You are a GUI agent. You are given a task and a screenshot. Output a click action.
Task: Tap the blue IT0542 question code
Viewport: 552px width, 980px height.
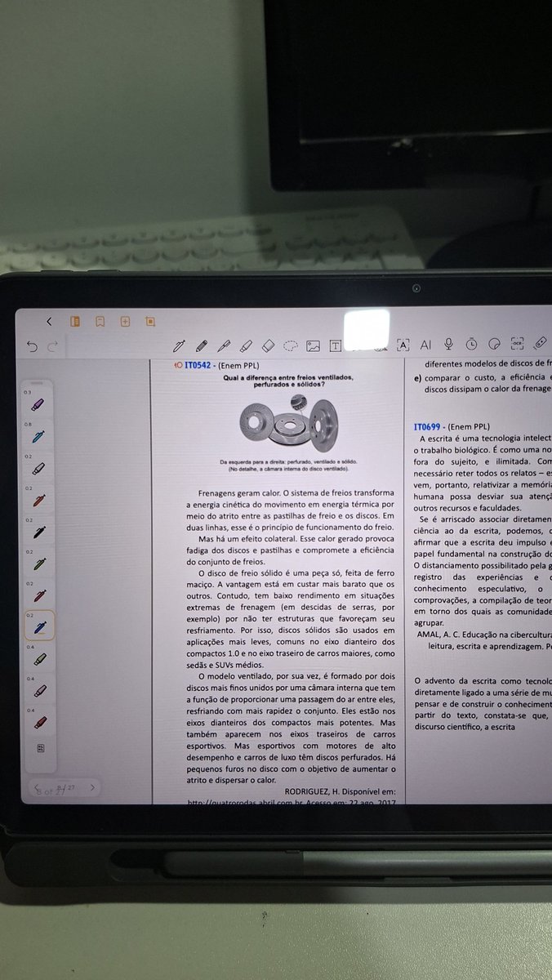(x=198, y=367)
